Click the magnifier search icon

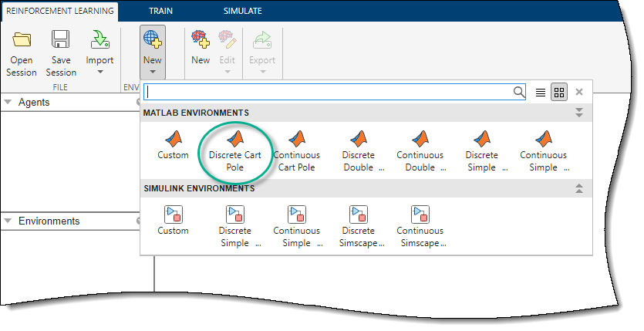(519, 92)
